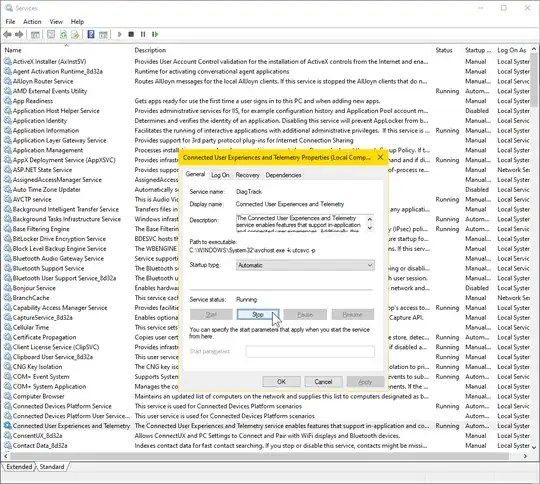
Task: Click the horizontal scrollbar right arrow
Action: tap(525, 456)
